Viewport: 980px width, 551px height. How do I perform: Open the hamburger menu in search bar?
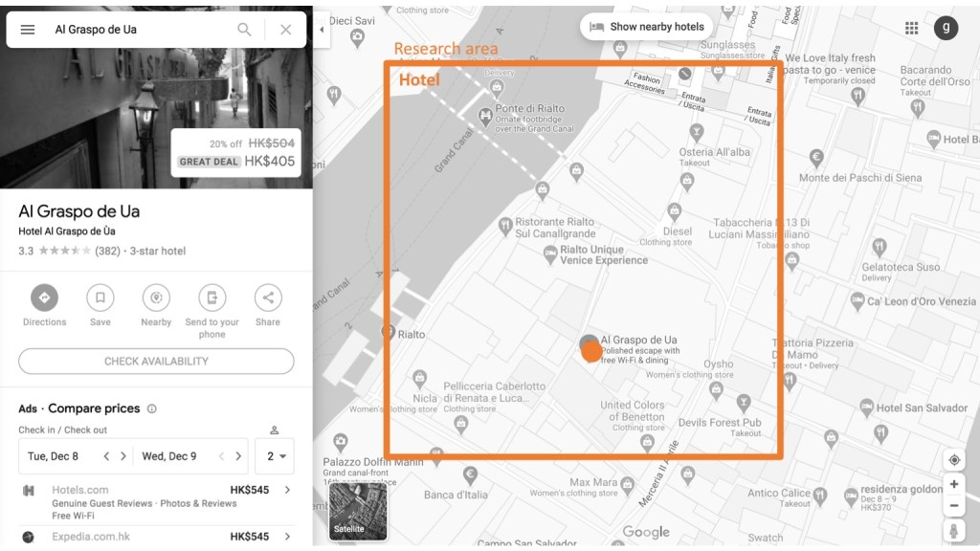click(28, 30)
